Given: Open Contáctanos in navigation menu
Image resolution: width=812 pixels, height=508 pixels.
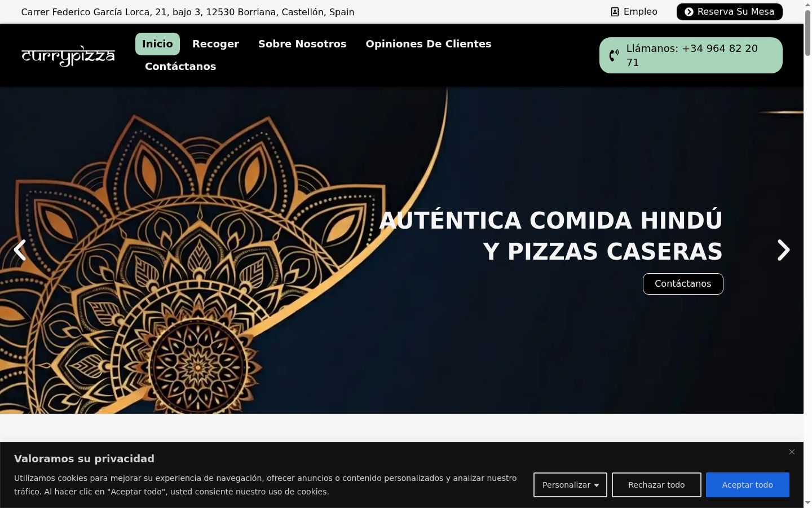Looking at the screenshot, I should [x=180, y=67].
